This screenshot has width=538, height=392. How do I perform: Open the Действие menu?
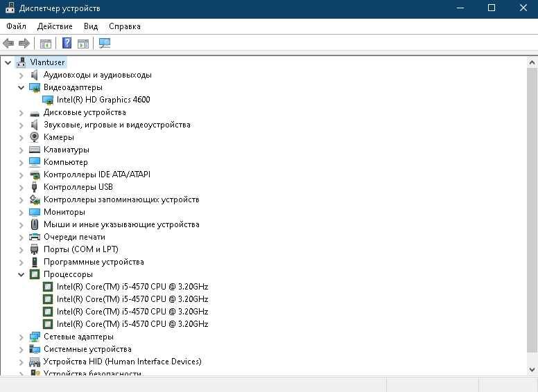(x=55, y=26)
